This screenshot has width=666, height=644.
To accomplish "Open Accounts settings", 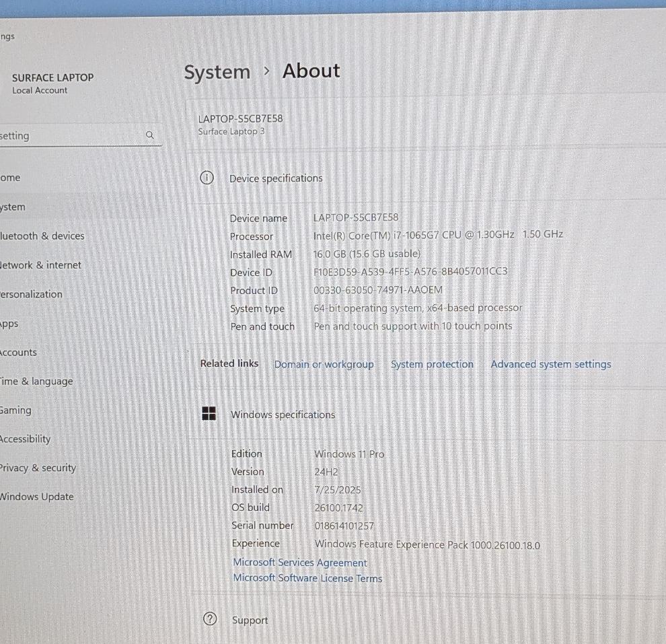I will 18,352.
